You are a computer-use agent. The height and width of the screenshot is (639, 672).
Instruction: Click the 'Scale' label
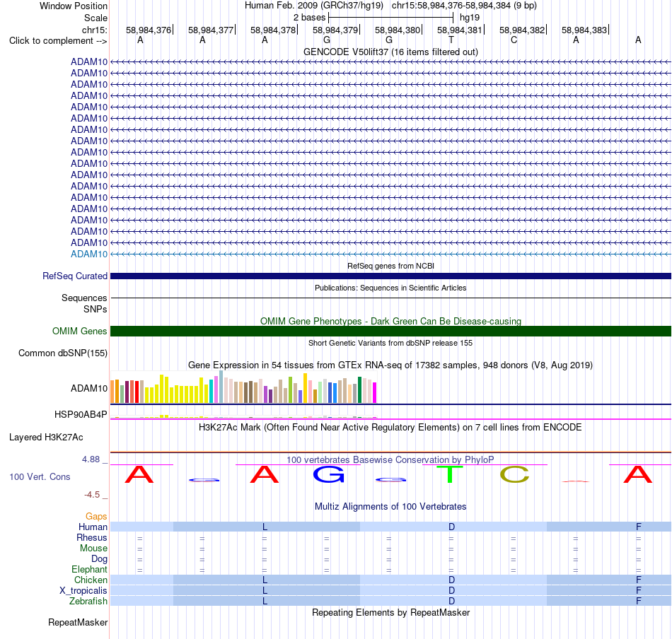[x=95, y=18]
